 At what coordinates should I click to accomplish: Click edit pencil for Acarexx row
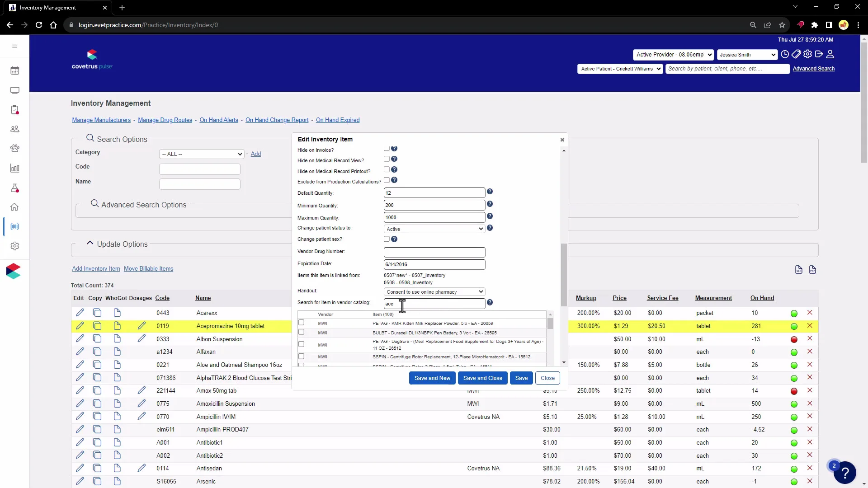[x=80, y=313]
